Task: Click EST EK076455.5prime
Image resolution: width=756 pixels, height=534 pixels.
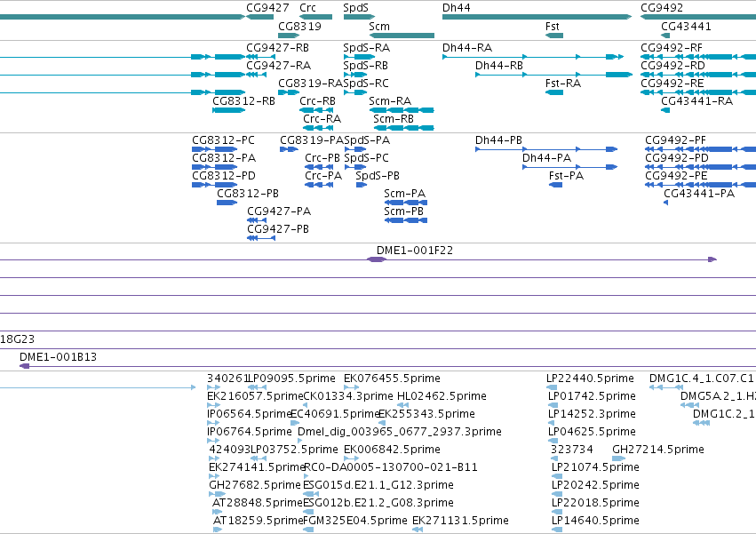Action: [352, 387]
